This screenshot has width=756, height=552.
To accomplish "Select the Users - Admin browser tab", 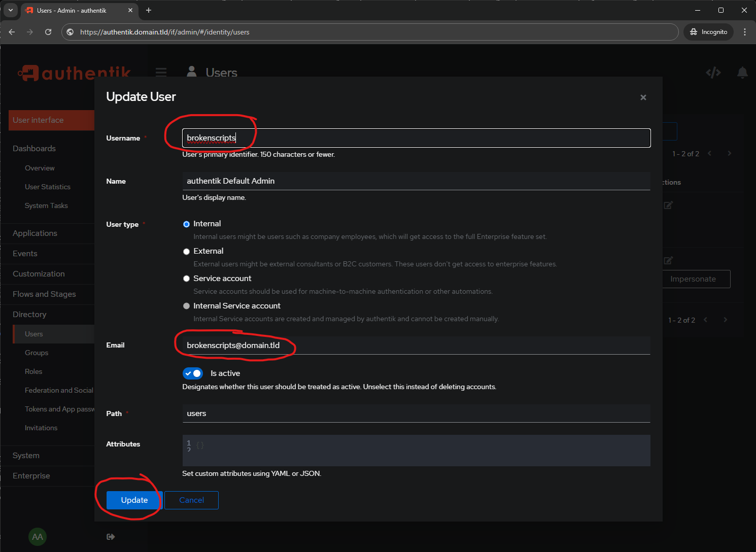I will coord(80,10).
